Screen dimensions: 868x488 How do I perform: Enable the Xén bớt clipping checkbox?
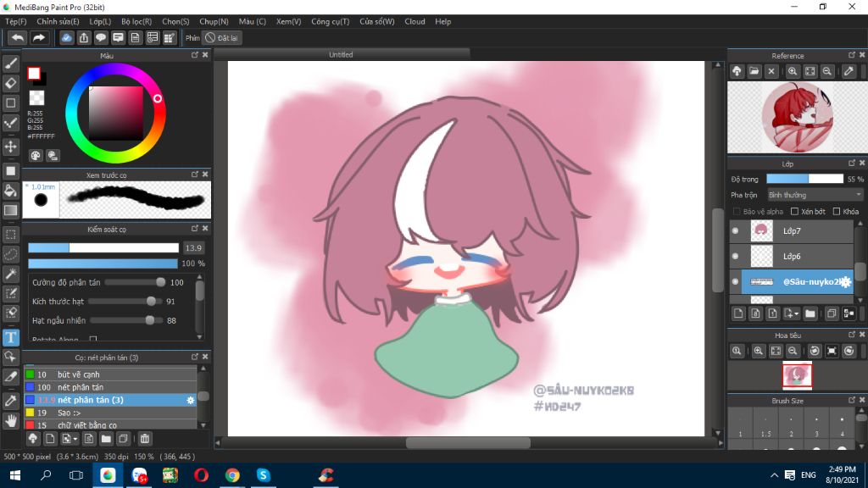coord(794,211)
